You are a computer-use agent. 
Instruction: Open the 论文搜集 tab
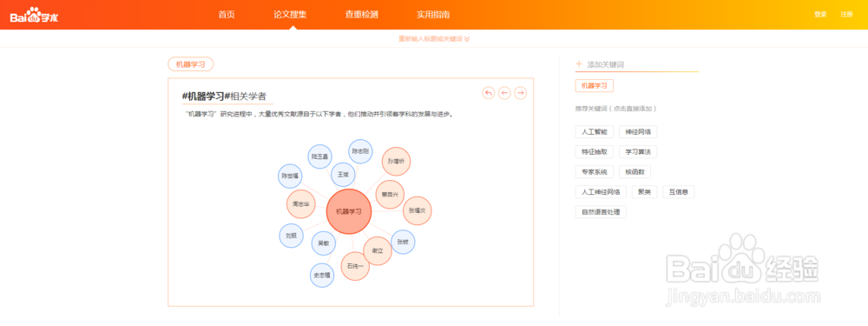tap(290, 15)
